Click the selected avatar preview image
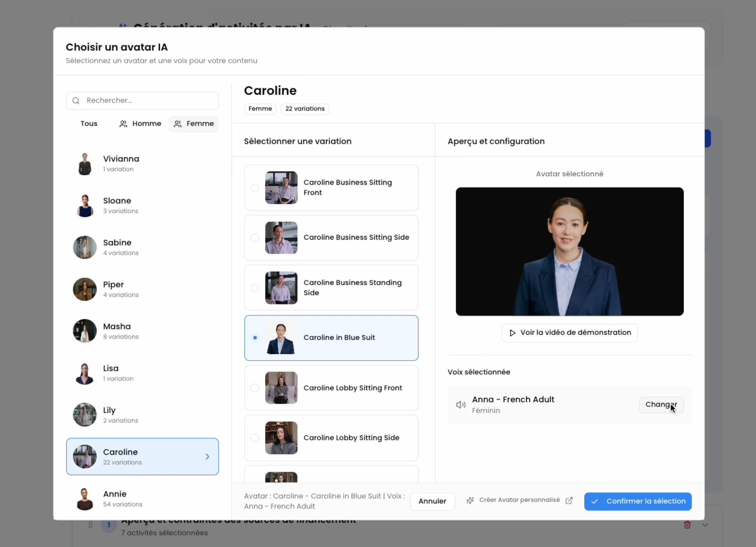 [570, 251]
